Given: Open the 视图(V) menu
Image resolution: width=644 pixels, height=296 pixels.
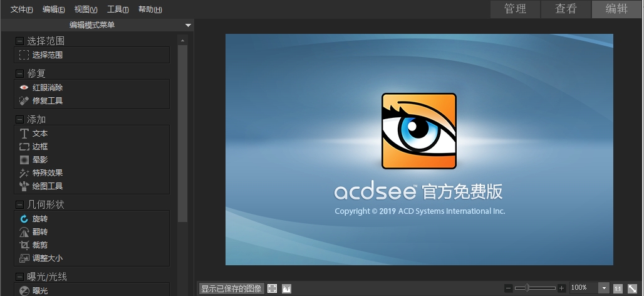Looking at the screenshot, I should pyautogui.click(x=86, y=9).
